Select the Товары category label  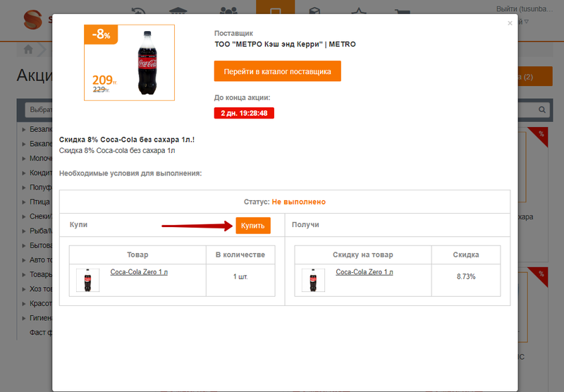point(41,274)
